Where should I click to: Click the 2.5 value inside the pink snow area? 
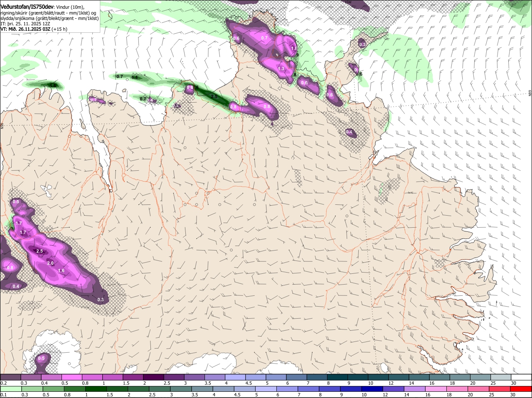coord(39,251)
